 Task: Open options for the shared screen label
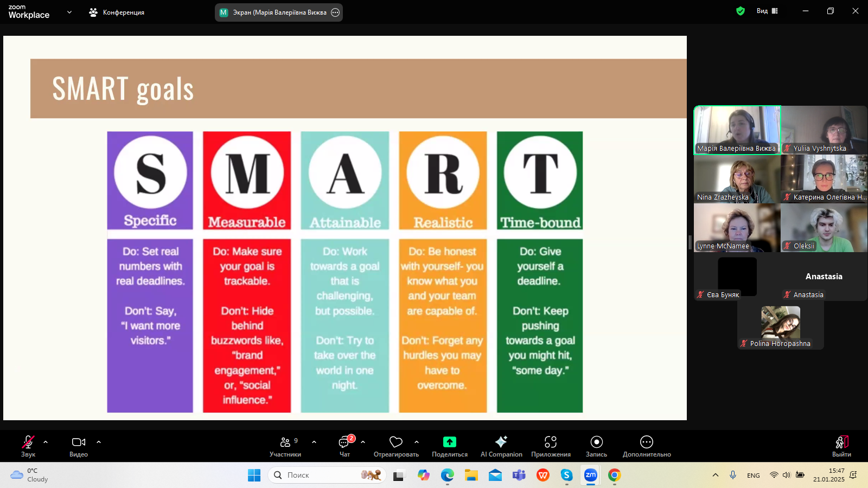pyautogui.click(x=335, y=12)
